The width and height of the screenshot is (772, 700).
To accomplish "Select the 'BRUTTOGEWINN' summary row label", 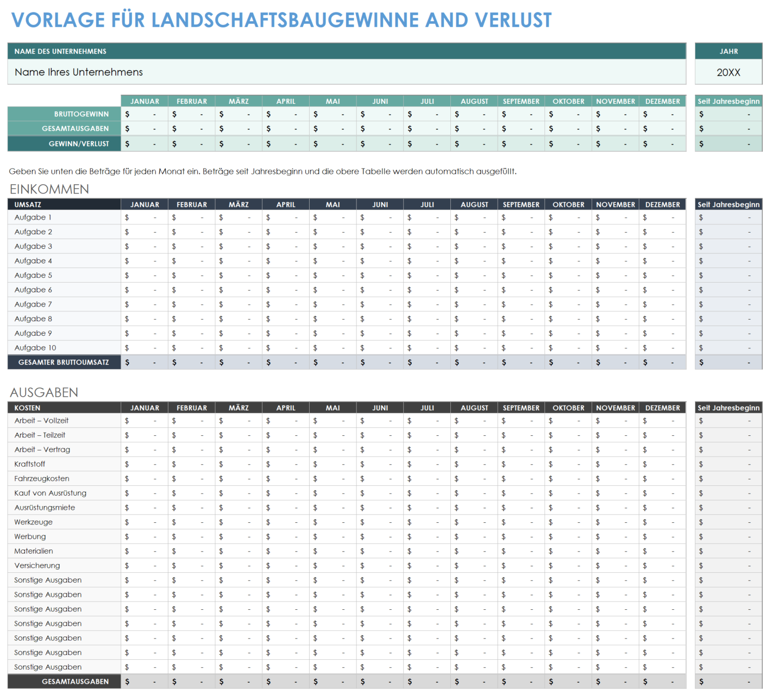I will pyautogui.click(x=64, y=114).
